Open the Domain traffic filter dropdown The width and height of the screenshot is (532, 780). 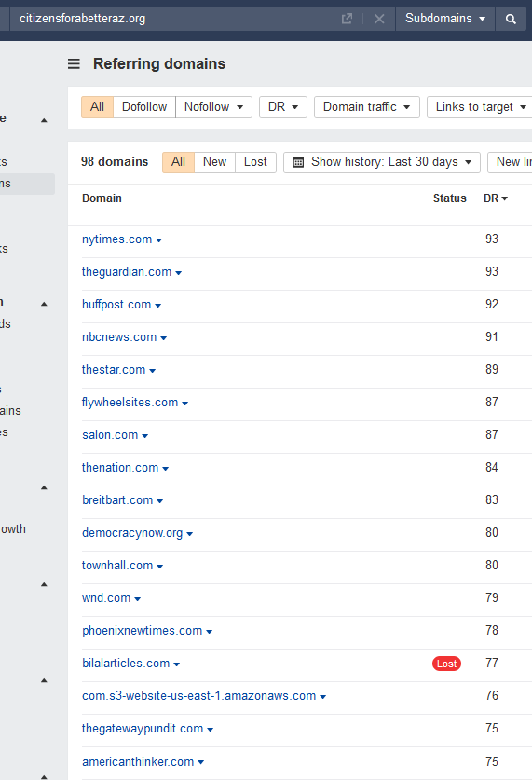[367, 107]
